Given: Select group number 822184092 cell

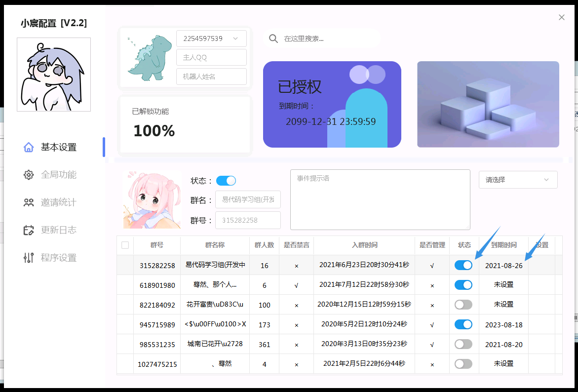Looking at the screenshot, I should (157, 305).
